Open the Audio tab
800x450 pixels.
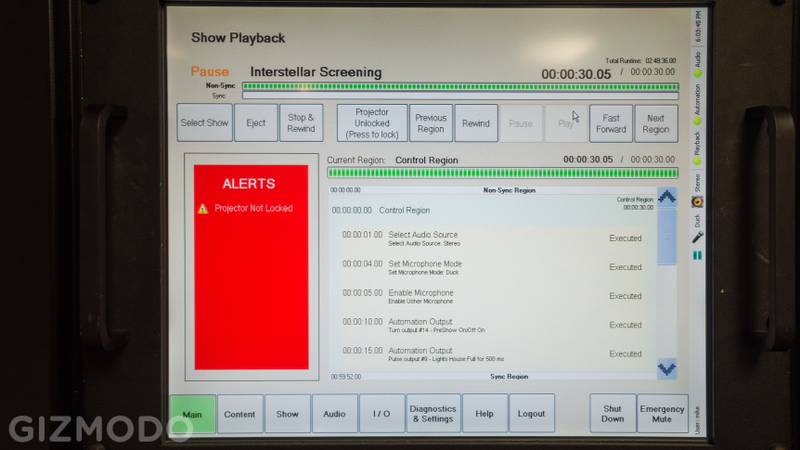(x=334, y=414)
